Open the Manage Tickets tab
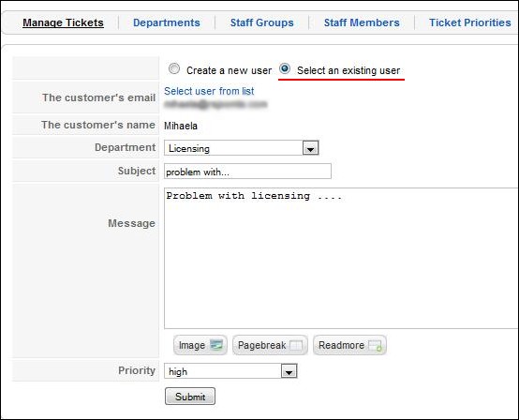The image size is (519, 420). pyautogui.click(x=63, y=22)
